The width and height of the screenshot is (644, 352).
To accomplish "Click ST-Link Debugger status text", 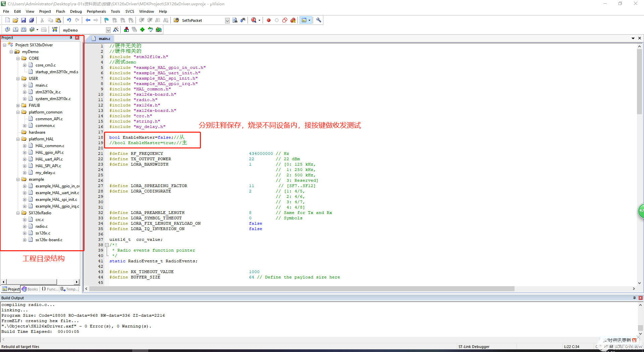I will [x=474, y=347].
